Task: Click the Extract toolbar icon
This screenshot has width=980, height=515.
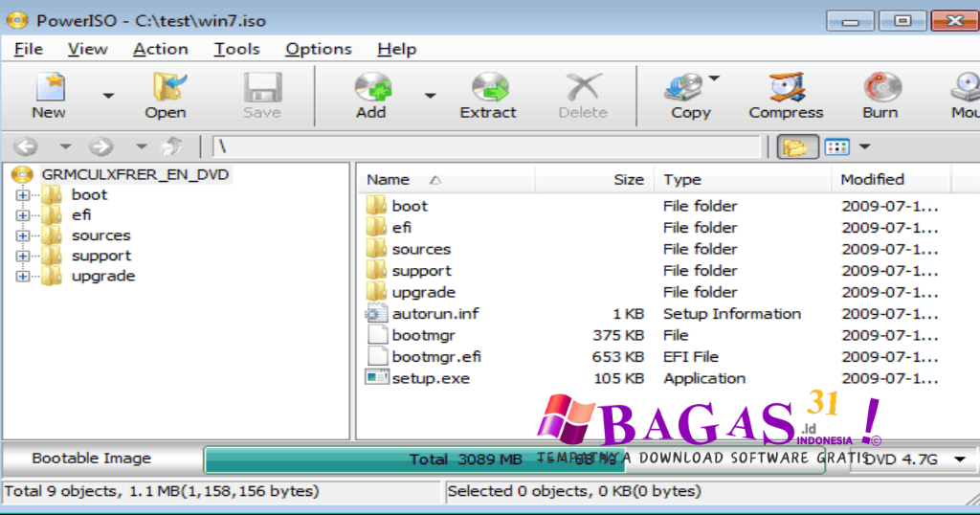Action: click(x=489, y=87)
